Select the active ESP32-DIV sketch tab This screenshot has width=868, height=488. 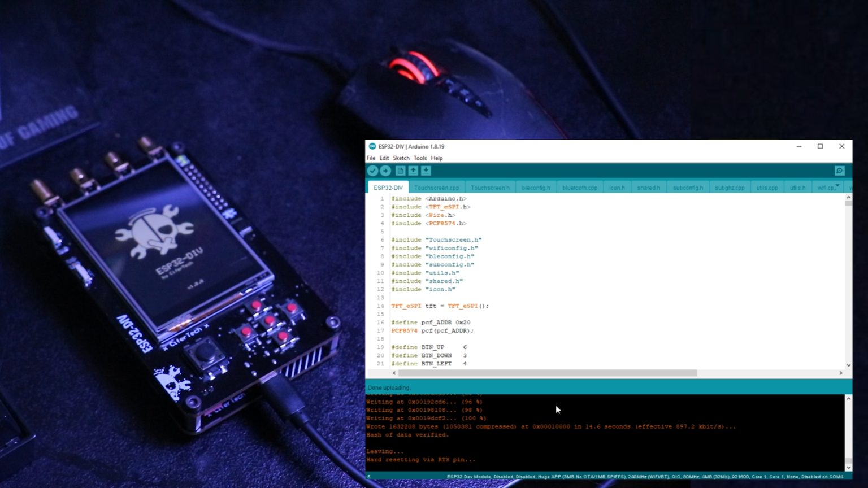(x=388, y=187)
